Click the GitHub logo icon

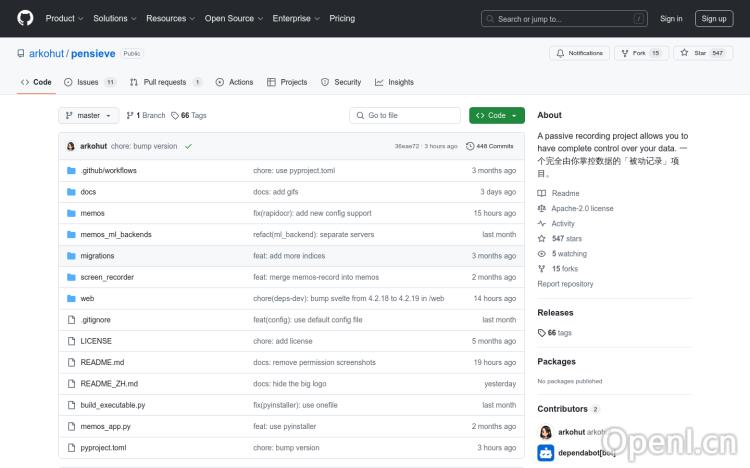tap(25, 18)
